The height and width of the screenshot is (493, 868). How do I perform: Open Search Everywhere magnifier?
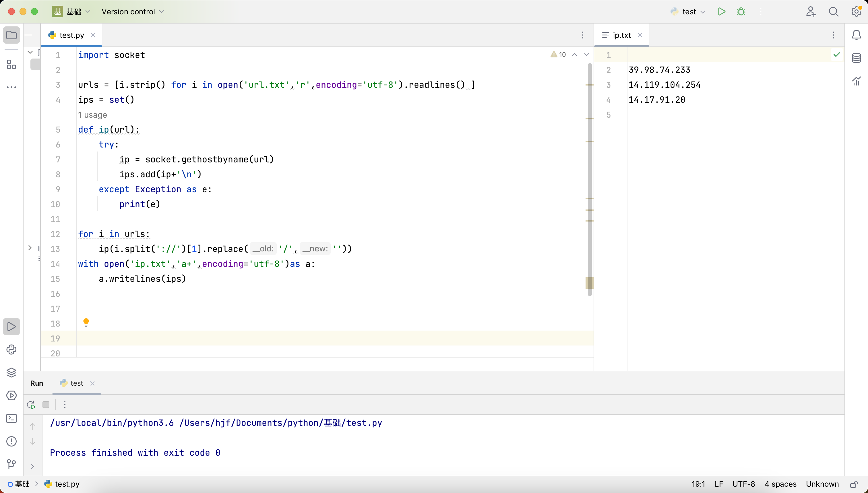[x=834, y=11]
